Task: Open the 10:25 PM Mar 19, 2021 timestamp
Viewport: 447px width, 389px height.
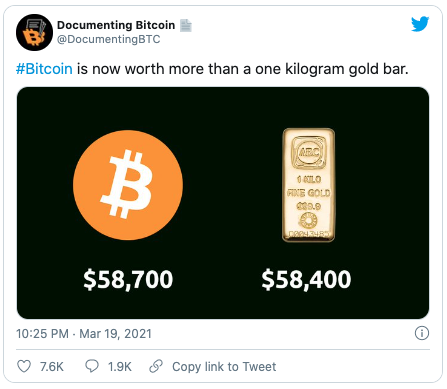Action: coord(84,334)
